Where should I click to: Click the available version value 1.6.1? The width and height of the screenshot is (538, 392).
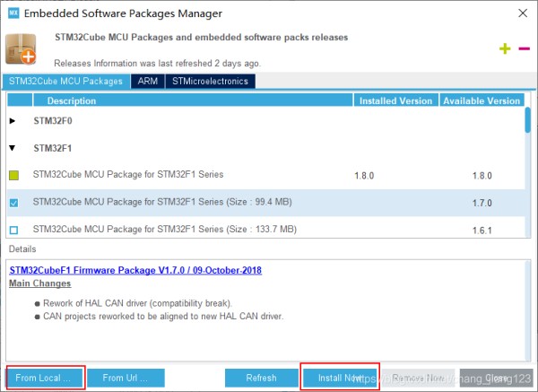[x=482, y=231]
